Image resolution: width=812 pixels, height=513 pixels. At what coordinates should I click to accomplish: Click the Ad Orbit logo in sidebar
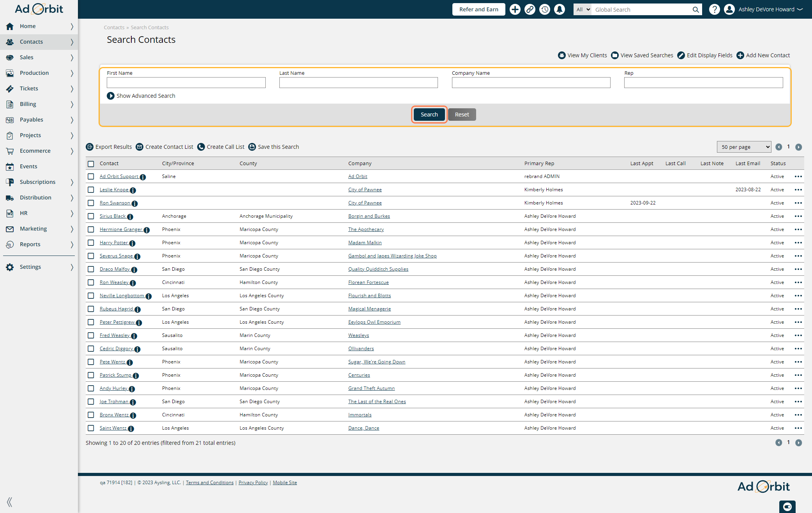(39, 9)
